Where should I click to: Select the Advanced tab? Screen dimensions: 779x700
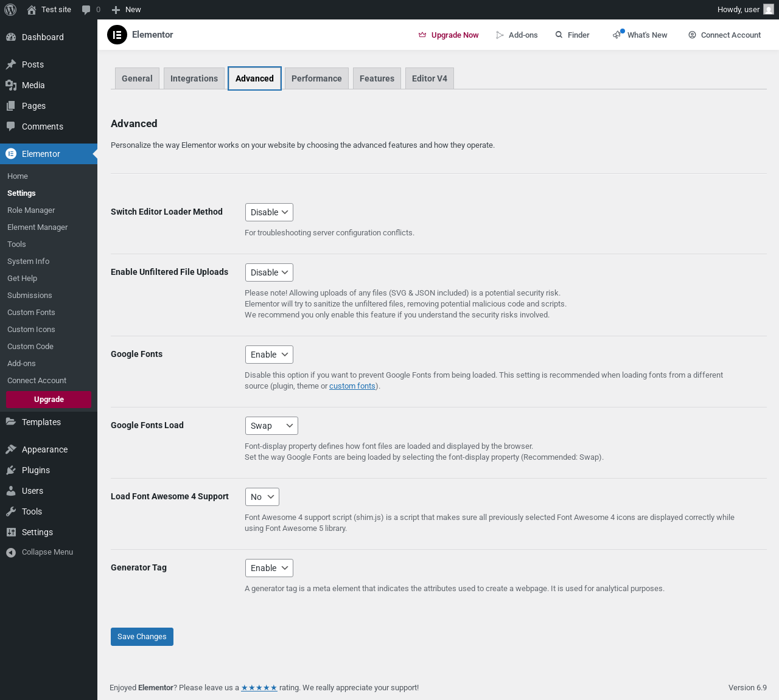254,78
